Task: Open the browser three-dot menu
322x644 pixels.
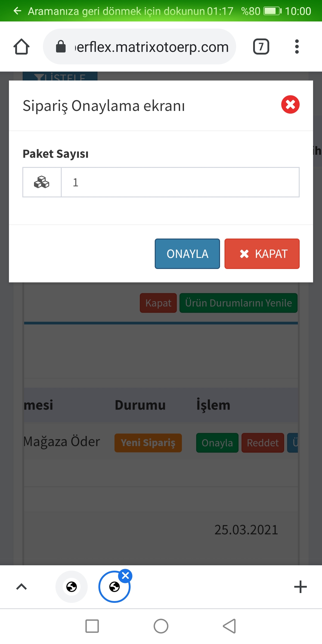Action: click(297, 47)
